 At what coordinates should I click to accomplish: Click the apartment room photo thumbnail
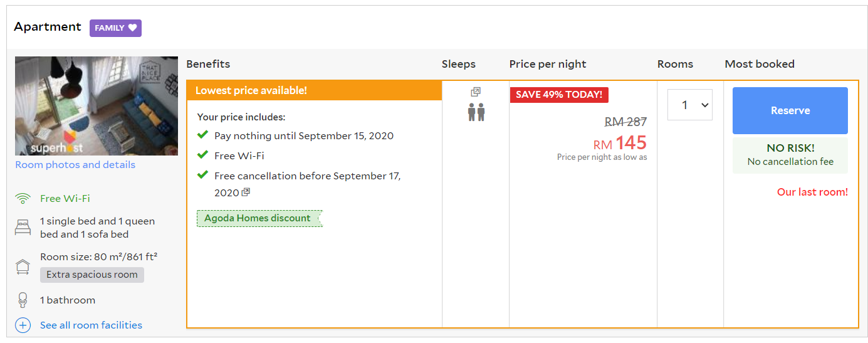(97, 106)
